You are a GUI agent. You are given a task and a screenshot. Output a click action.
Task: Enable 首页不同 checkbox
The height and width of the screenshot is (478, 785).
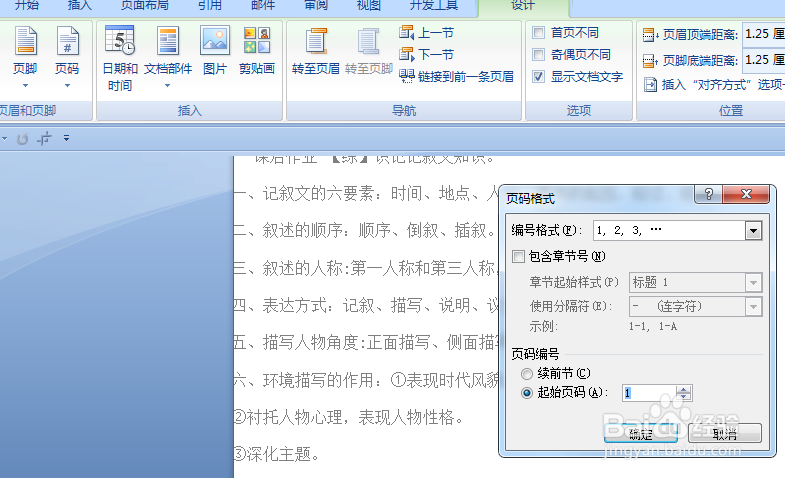click(x=539, y=33)
